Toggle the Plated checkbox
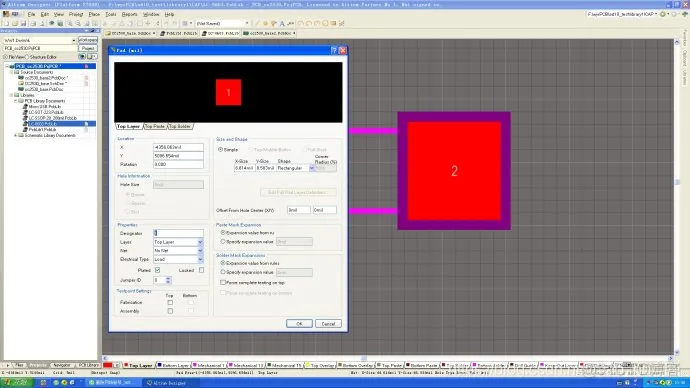The height and width of the screenshot is (388, 690). coord(158,270)
